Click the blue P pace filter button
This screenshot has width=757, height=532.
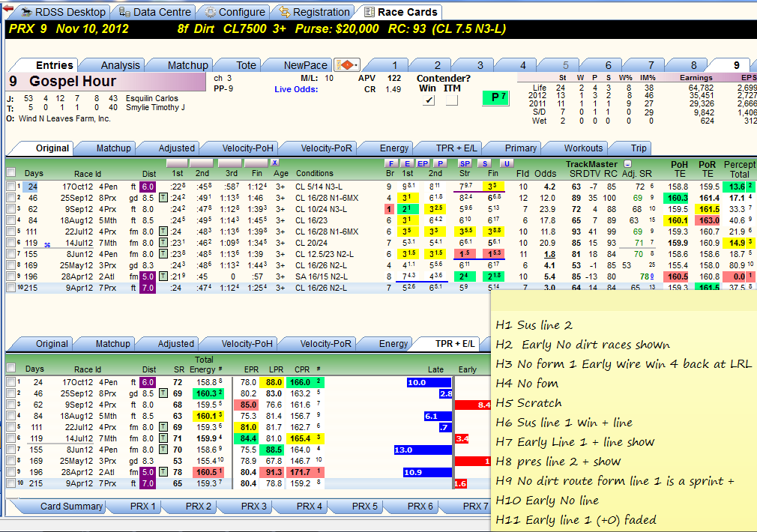439,163
